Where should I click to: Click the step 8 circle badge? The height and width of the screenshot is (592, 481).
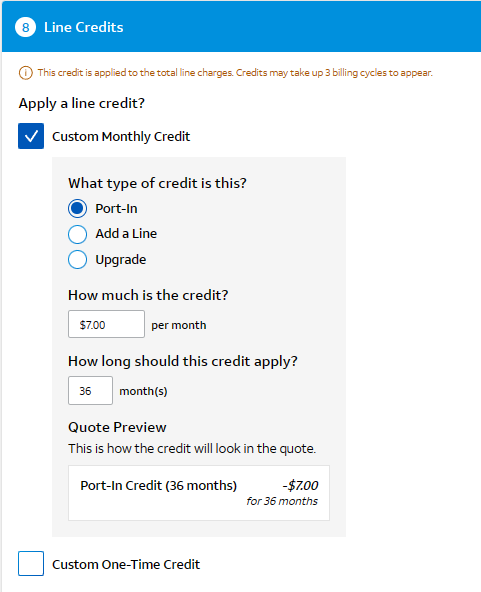click(25, 27)
